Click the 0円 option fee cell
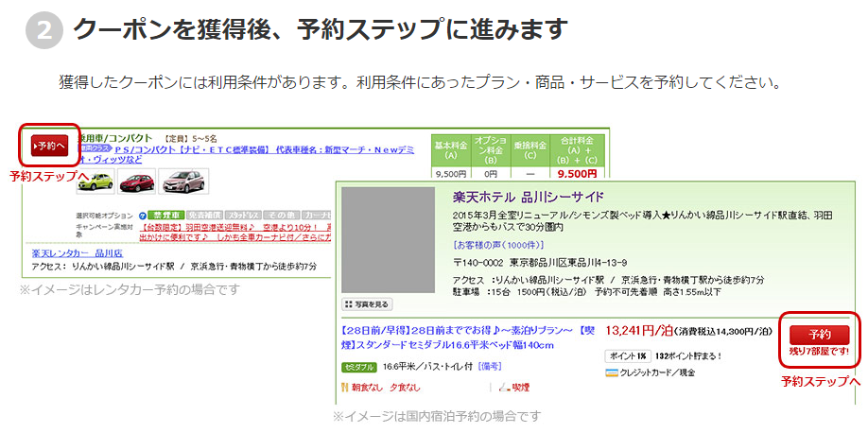This screenshot has width=868, height=433. click(x=491, y=174)
